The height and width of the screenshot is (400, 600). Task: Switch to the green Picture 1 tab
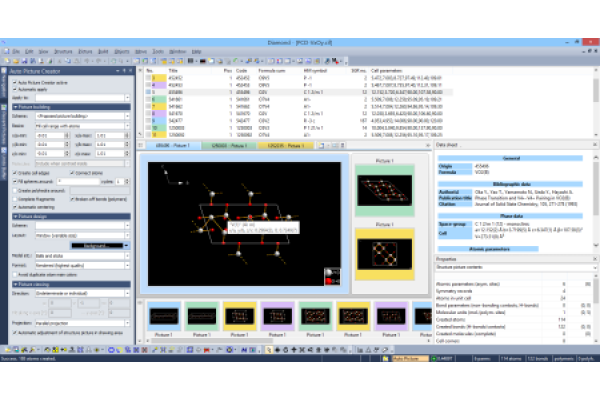tap(229, 145)
